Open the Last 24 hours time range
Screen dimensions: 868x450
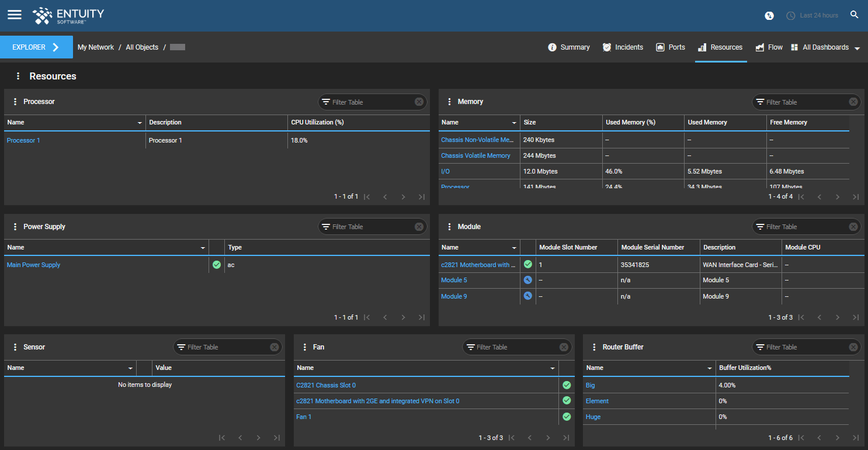click(818, 15)
